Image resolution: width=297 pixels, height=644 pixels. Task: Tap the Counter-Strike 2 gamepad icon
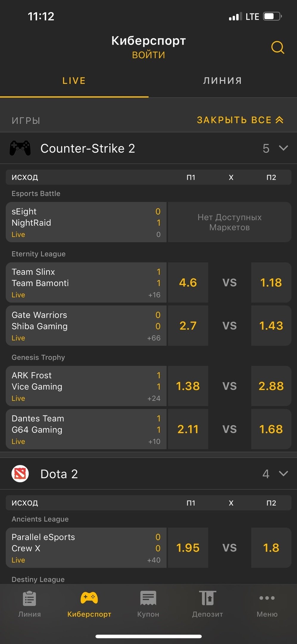click(x=20, y=148)
